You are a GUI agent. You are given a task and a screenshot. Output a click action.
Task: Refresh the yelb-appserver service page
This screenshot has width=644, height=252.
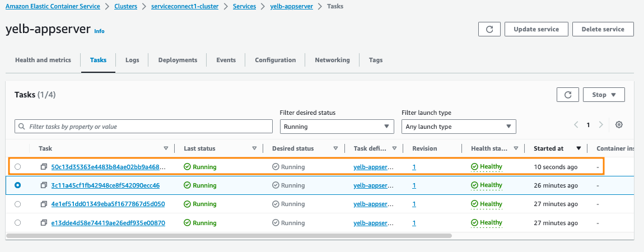(x=489, y=29)
